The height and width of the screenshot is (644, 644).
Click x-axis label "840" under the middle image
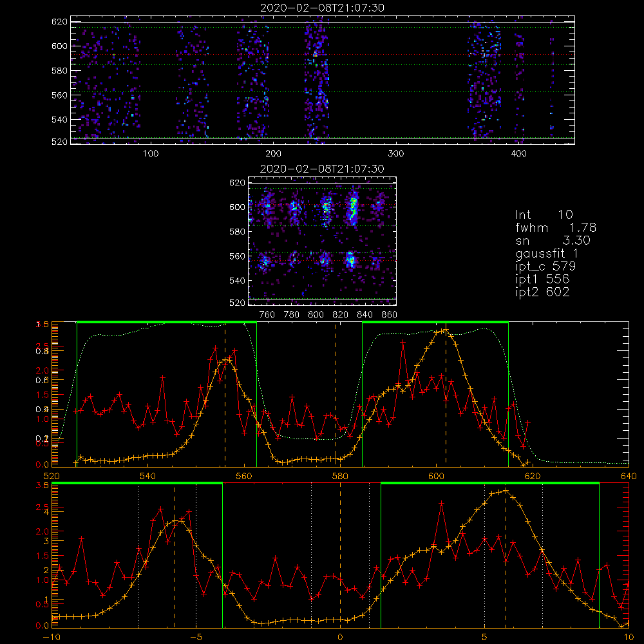pos(365,315)
